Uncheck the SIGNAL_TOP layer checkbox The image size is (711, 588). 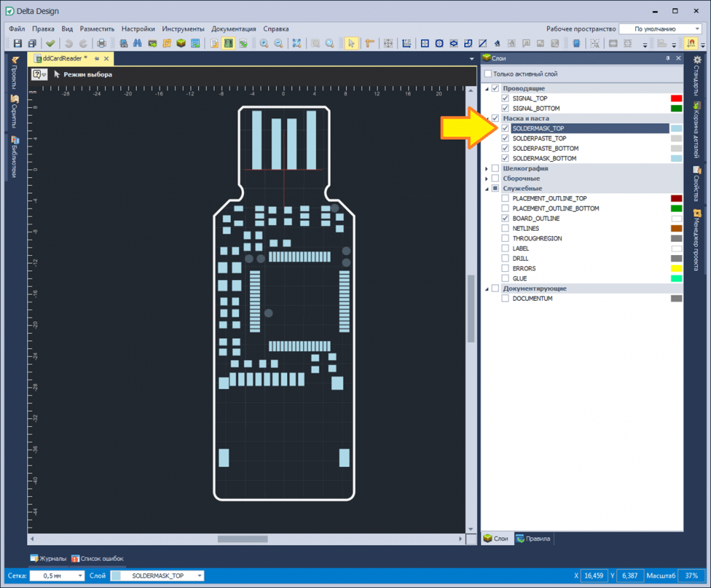tap(505, 99)
